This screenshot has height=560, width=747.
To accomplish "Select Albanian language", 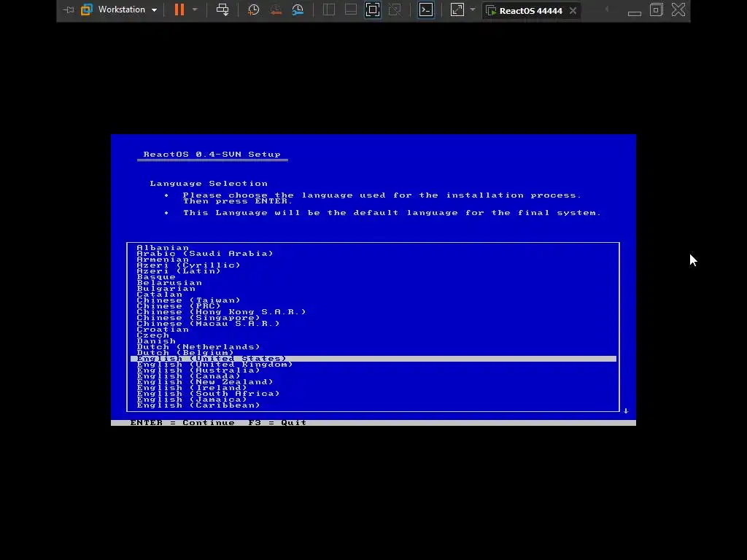I will [163, 248].
